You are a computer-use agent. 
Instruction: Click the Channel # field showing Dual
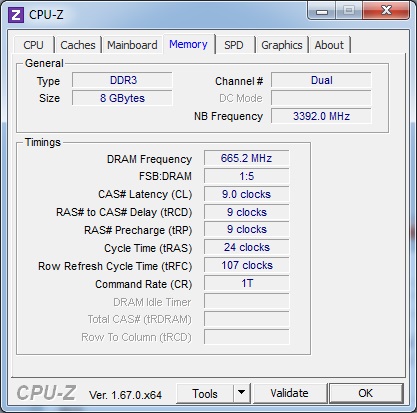(321, 80)
